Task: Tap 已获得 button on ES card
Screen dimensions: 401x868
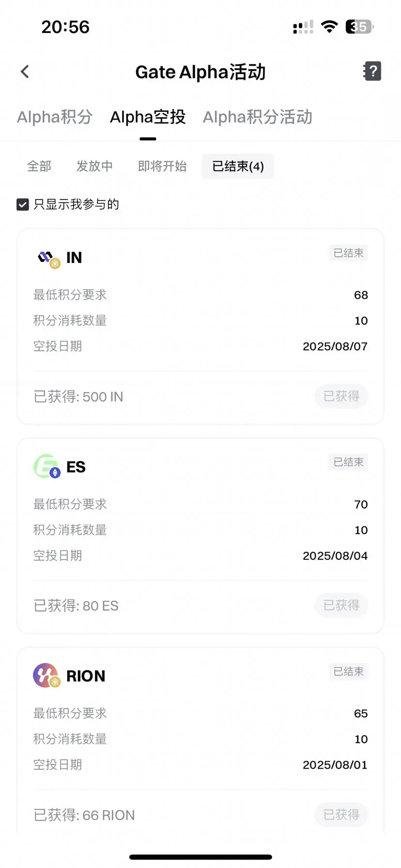Action: coord(341,605)
